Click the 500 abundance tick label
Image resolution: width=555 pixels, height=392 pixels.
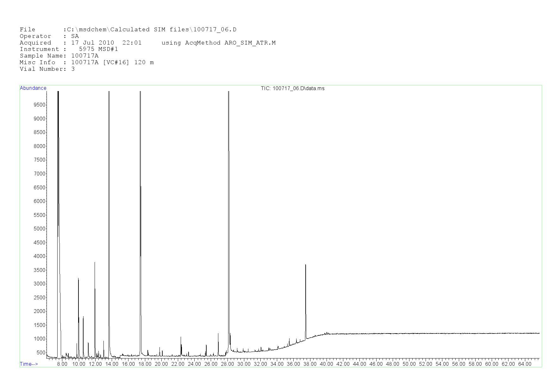41,353
